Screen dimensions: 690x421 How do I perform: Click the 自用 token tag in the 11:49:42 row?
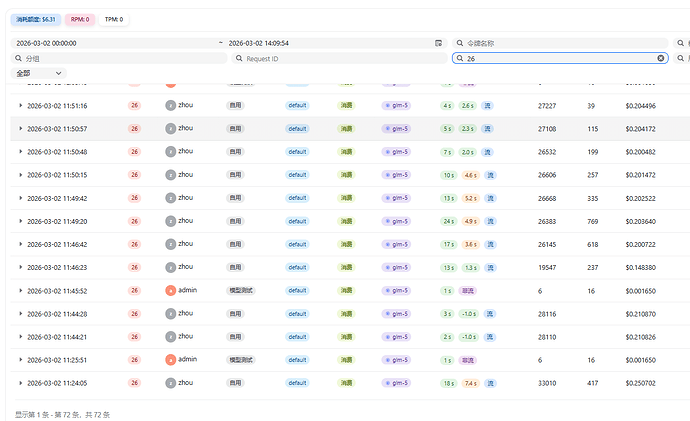(235, 198)
